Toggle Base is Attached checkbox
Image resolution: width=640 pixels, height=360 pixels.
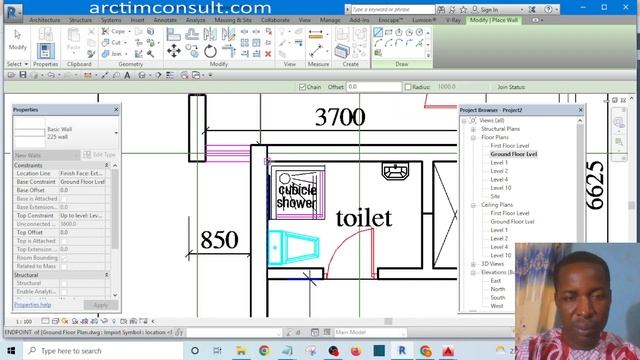click(64, 199)
